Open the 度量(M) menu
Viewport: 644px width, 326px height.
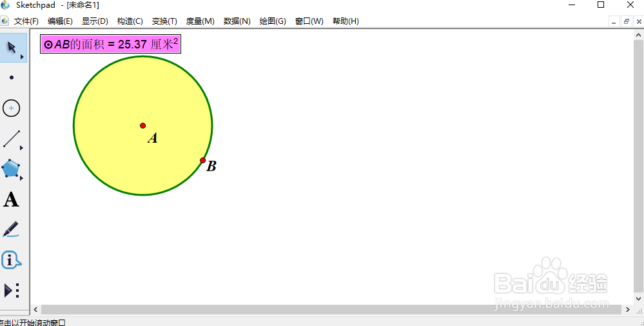200,21
